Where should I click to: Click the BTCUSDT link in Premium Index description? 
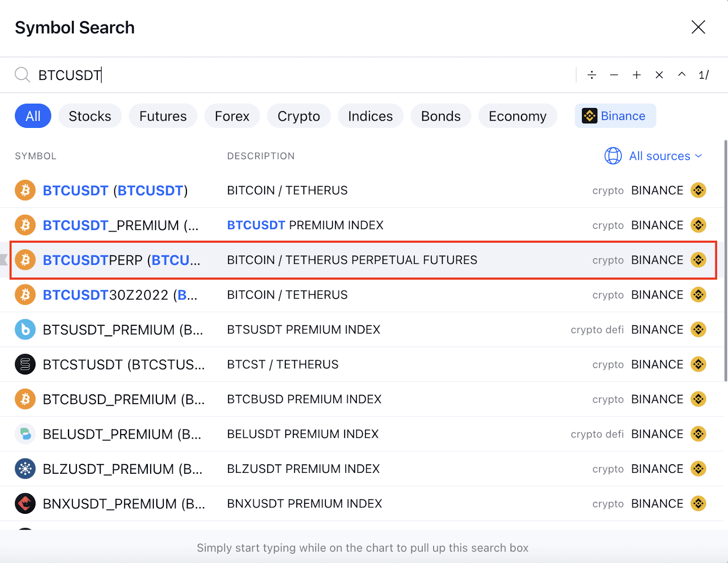256,225
